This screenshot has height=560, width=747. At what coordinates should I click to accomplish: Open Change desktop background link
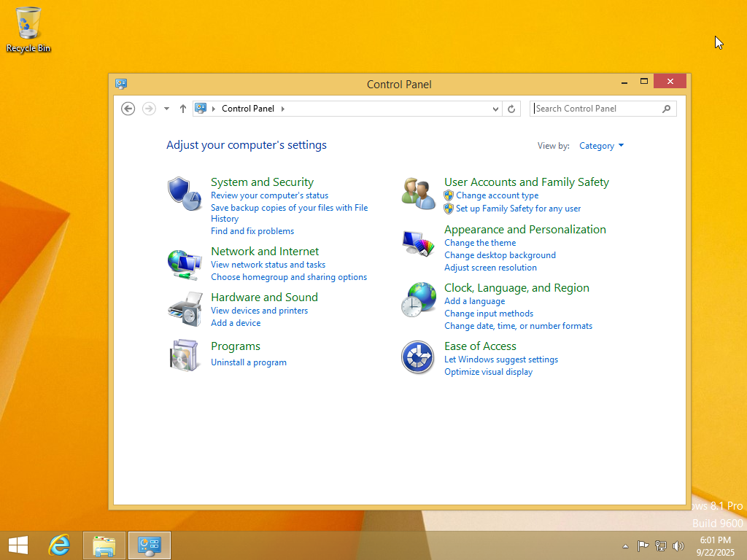(x=500, y=255)
